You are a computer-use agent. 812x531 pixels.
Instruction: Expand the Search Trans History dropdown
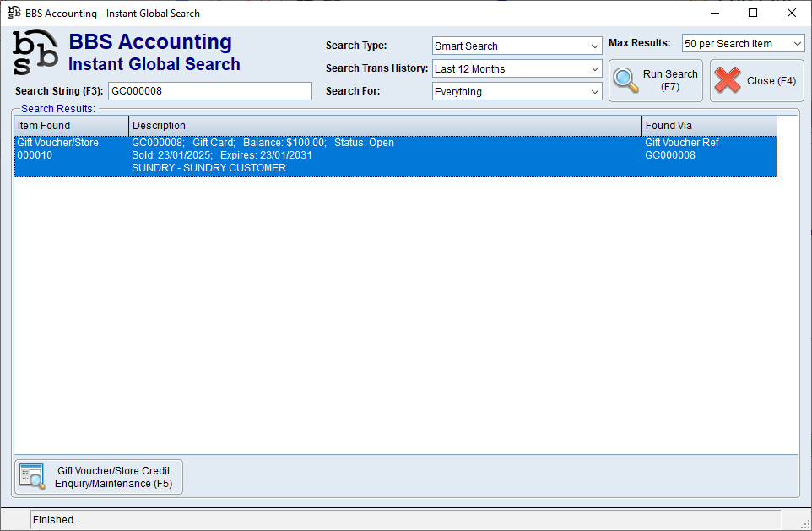tap(517, 68)
